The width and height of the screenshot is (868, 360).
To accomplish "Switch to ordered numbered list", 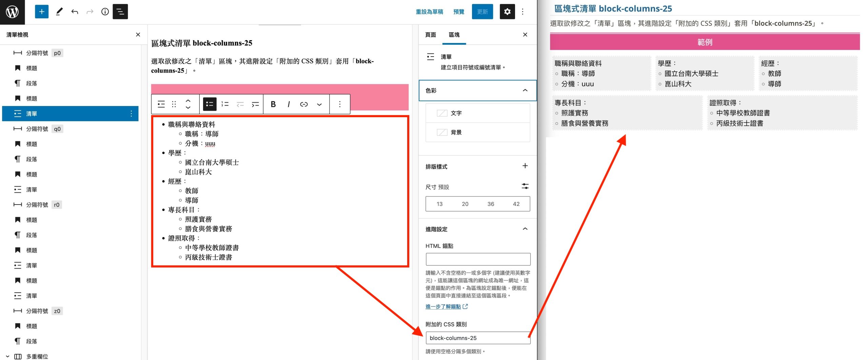I will click(225, 104).
